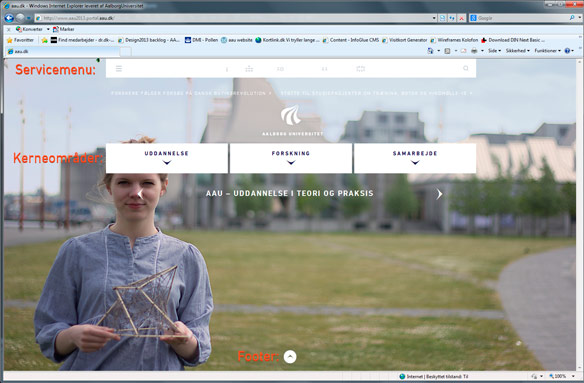Run the search with the magnifier button
Image resolution: width=584 pixels, height=383 pixels.
[572, 18]
